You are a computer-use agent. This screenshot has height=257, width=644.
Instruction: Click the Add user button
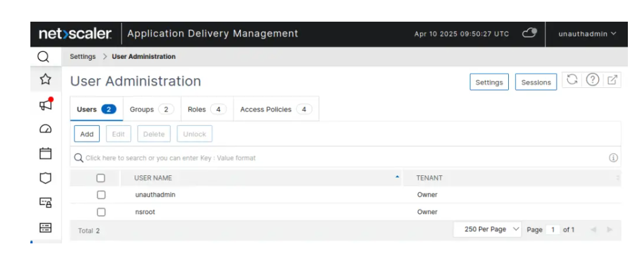[x=87, y=134]
